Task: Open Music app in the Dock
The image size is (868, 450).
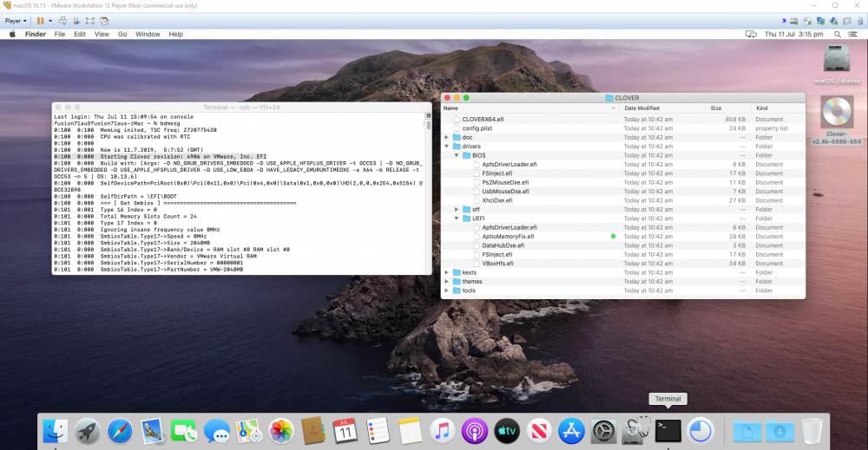Action: [443, 431]
